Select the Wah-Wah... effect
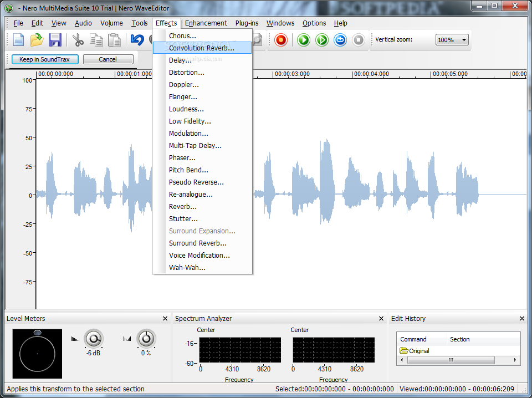Image resolution: width=532 pixels, height=398 pixels. point(202,268)
